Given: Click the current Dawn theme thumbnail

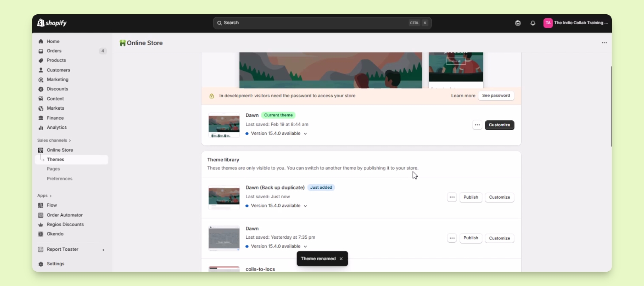Looking at the screenshot, I should (224, 125).
